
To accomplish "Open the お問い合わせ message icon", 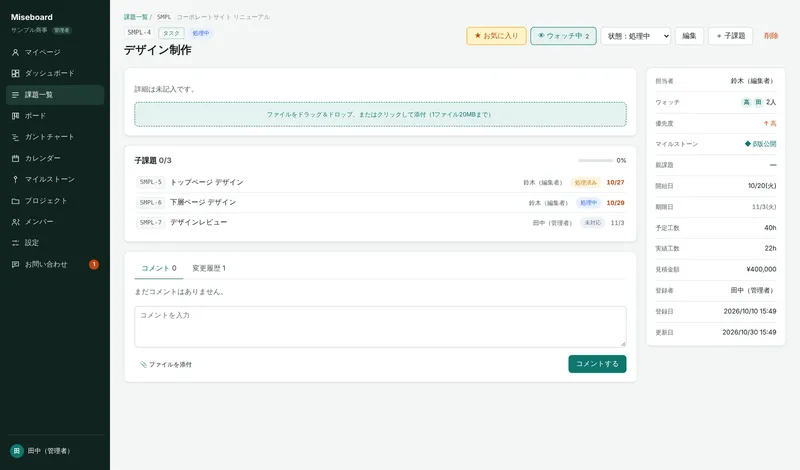I will tap(15, 264).
